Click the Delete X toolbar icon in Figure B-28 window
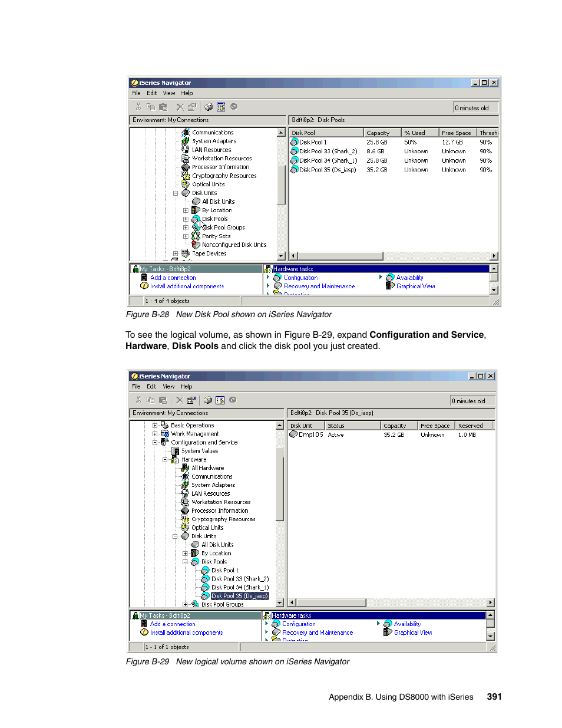This screenshot has height=728, width=562. [180, 107]
